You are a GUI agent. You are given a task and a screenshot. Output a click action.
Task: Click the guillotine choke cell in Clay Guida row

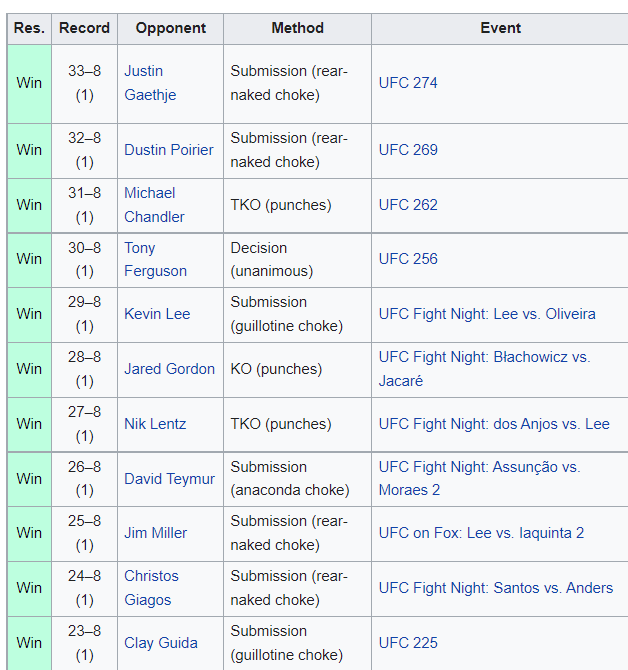pyautogui.click(x=297, y=643)
